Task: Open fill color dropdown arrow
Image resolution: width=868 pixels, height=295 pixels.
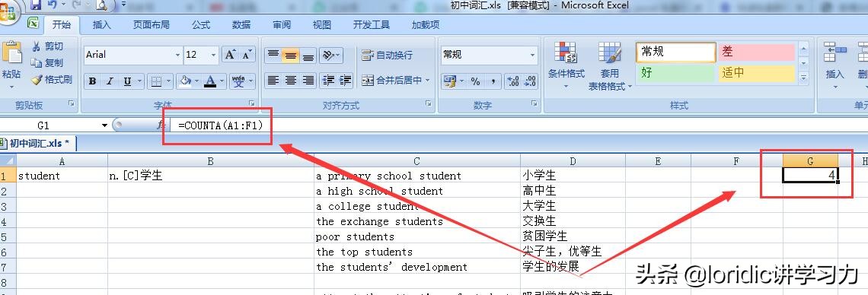Action: point(197,81)
